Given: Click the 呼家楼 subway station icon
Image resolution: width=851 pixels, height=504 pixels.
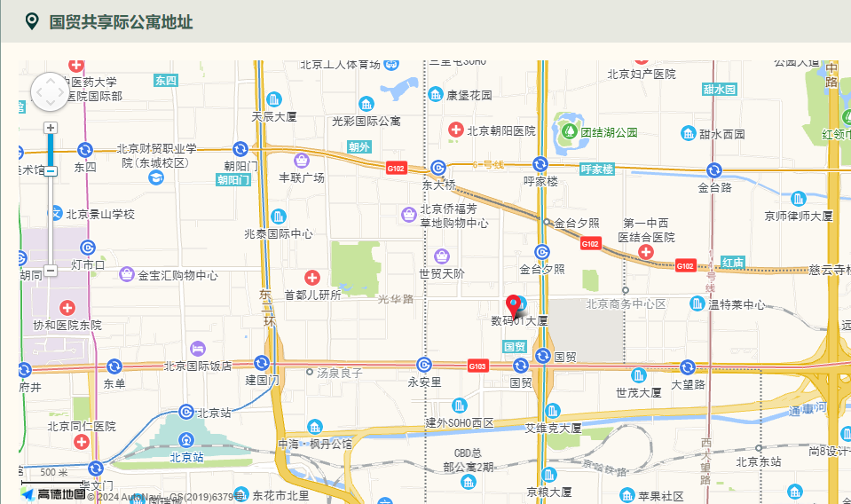Looking at the screenshot, I should (x=540, y=164).
